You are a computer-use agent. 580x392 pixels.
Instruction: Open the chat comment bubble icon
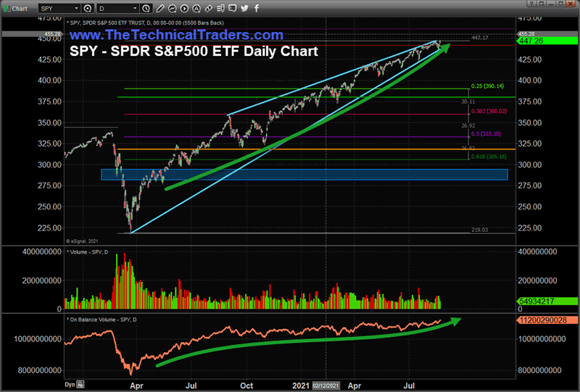232,8
